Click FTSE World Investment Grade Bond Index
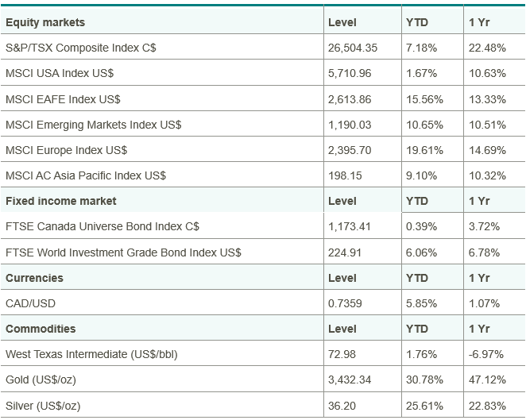 123,252
